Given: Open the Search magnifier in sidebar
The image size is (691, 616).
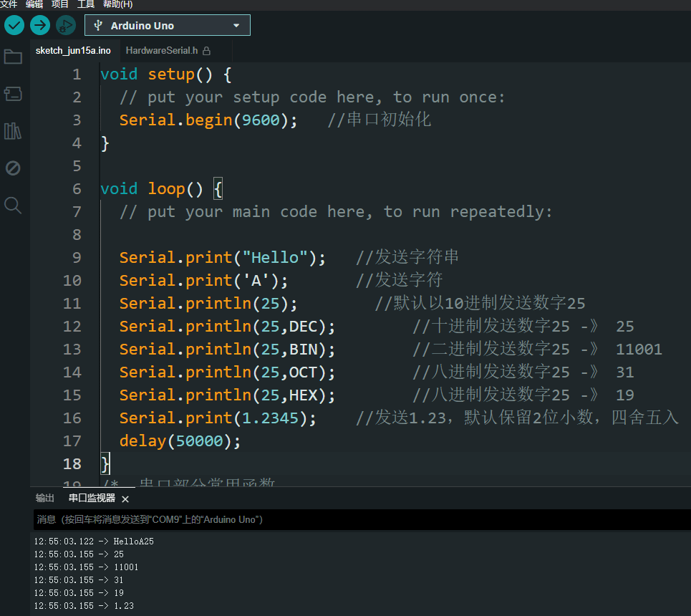Looking at the screenshot, I should [x=13, y=206].
